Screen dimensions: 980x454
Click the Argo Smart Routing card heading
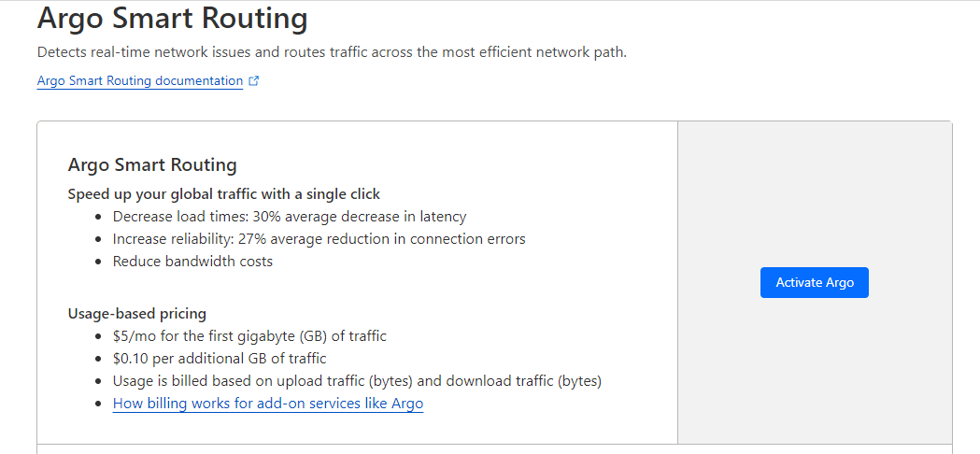(x=152, y=165)
